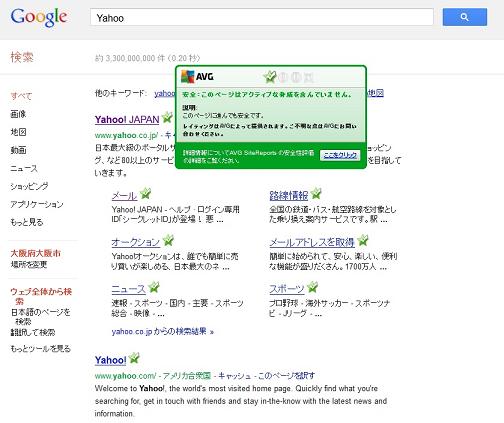Open the メールアドレスを取得 sublink
Screen dimensions: 504x423
312,242
